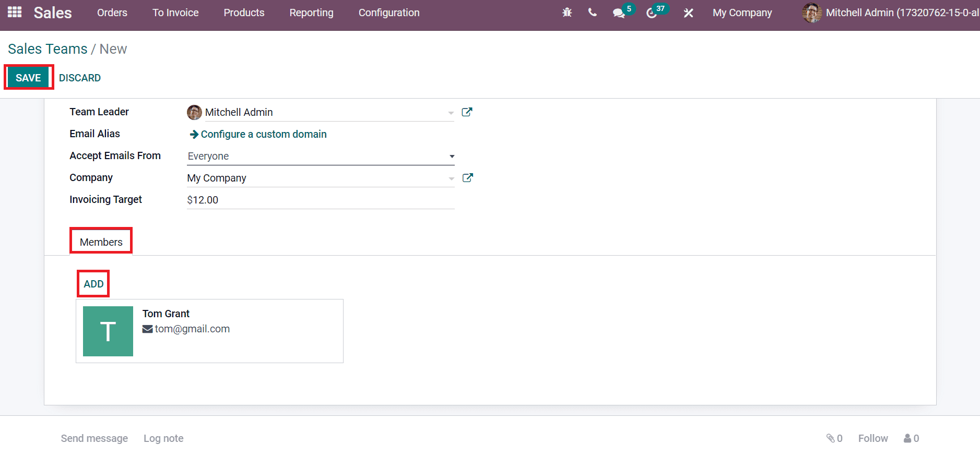This screenshot has width=980, height=468.
Task: Open external link for Team Leader
Action: click(x=467, y=112)
